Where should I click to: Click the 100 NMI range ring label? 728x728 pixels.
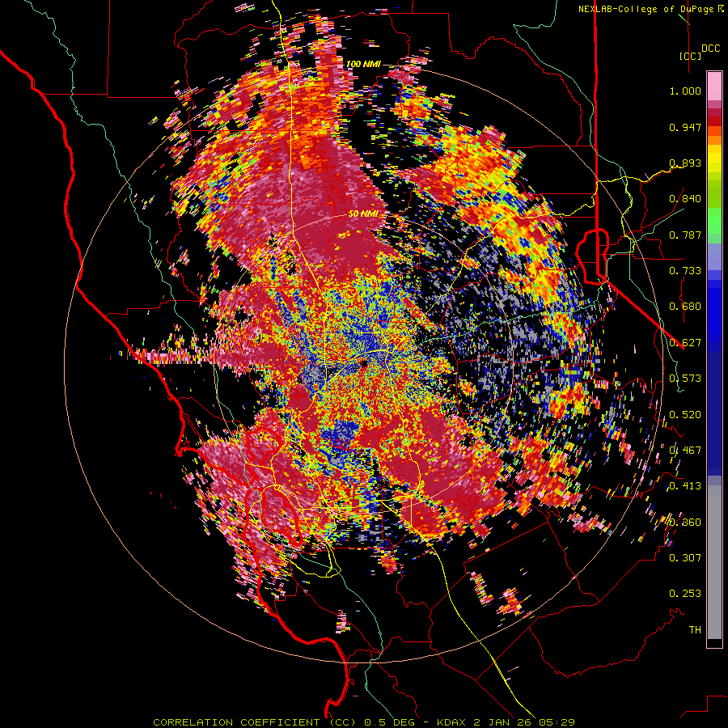tap(363, 64)
